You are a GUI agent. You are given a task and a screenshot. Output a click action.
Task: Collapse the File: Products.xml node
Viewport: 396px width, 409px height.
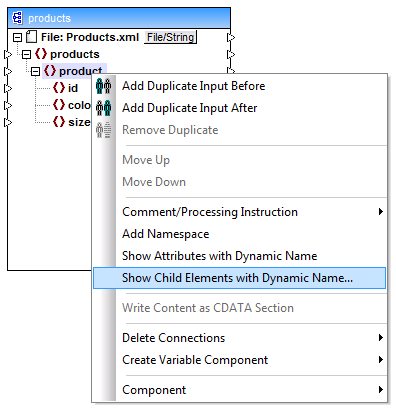[x=17, y=37]
